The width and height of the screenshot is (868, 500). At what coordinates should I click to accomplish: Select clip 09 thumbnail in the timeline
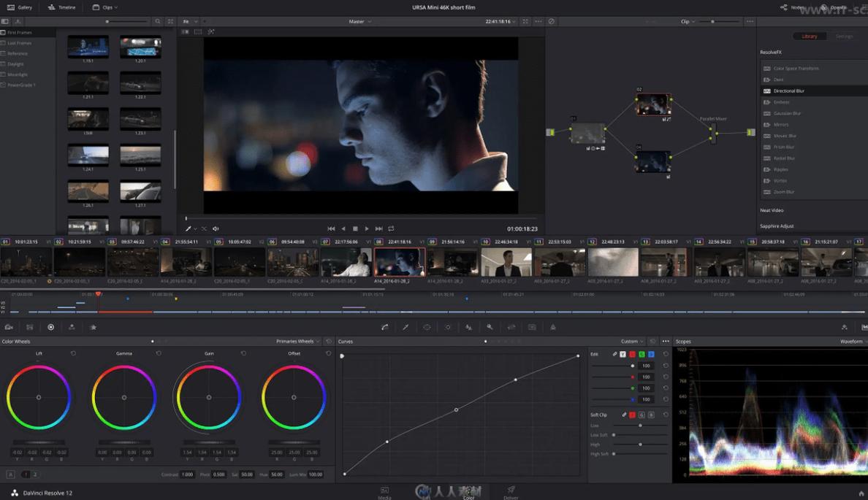click(x=453, y=262)
